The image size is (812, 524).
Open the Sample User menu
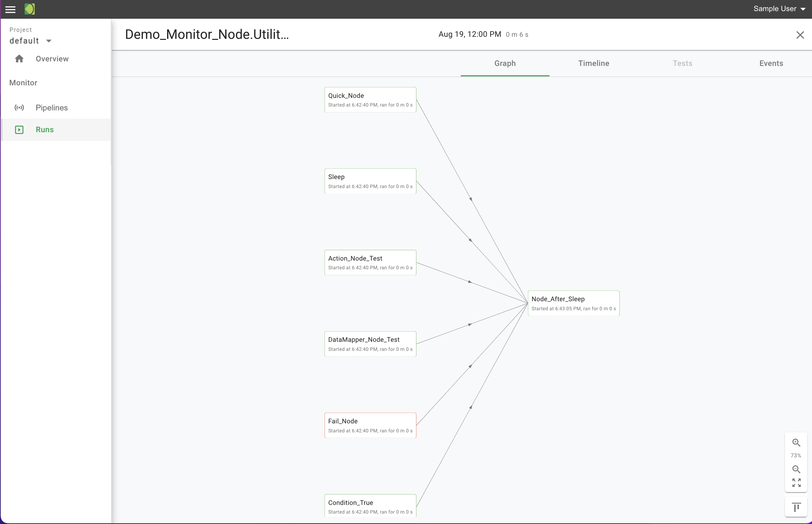pos(779,9)
